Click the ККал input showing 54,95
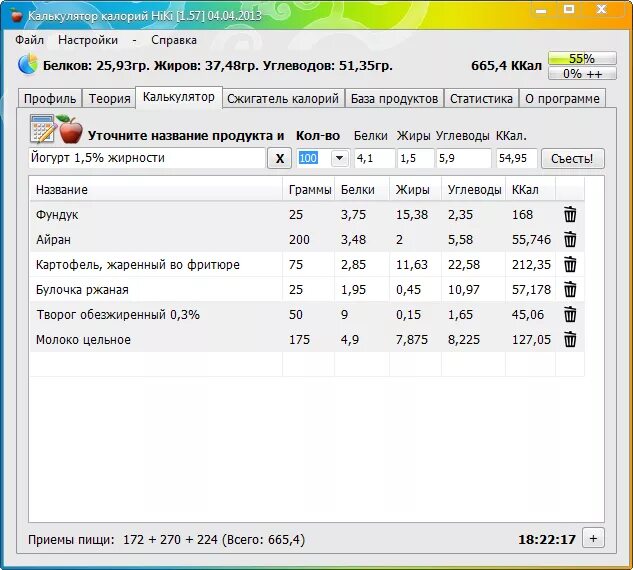The image size is (633, 570). pos(516,158)
